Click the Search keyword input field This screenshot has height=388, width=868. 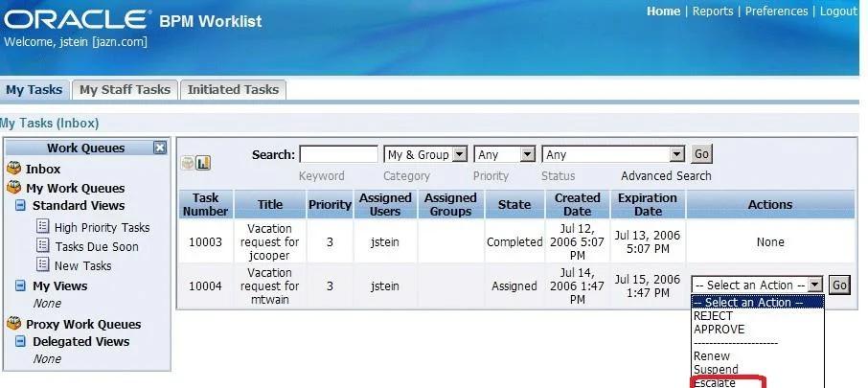[x=338, y=154]
